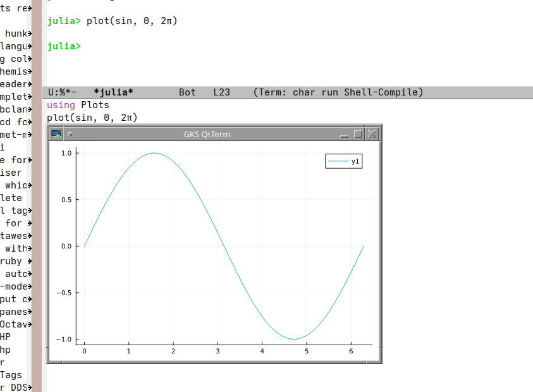Open the GKS QtTerm window menu icon
The width and height of the screenshot is (533, 392).
(56, 134)
